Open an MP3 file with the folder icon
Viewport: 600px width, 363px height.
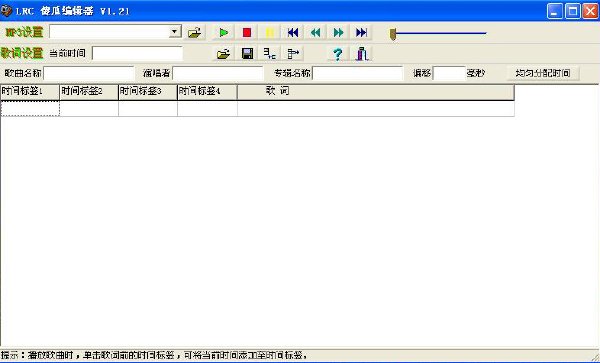click(194, 33)
